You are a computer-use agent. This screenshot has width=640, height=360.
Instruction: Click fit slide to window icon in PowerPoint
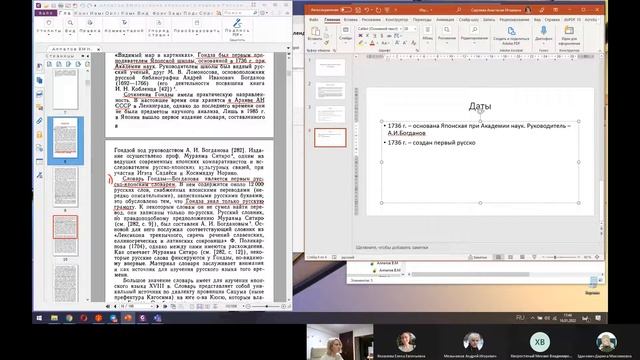tap(597, 257)
